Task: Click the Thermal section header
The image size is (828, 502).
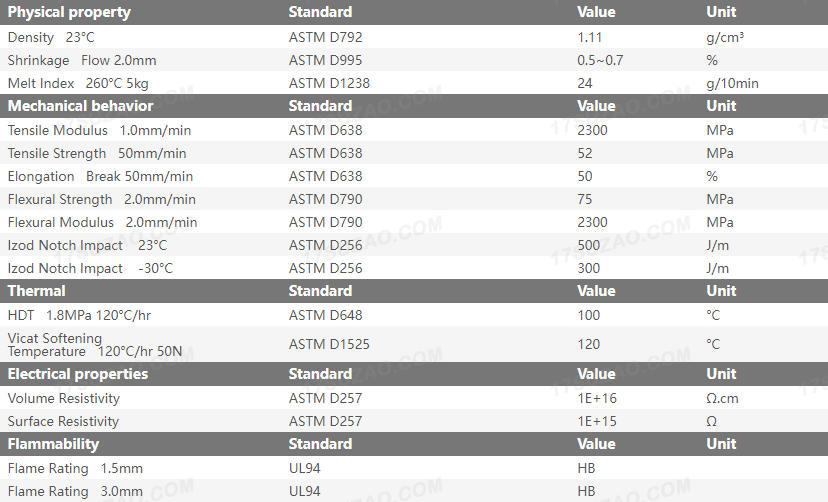Action: tap(37, 291)
